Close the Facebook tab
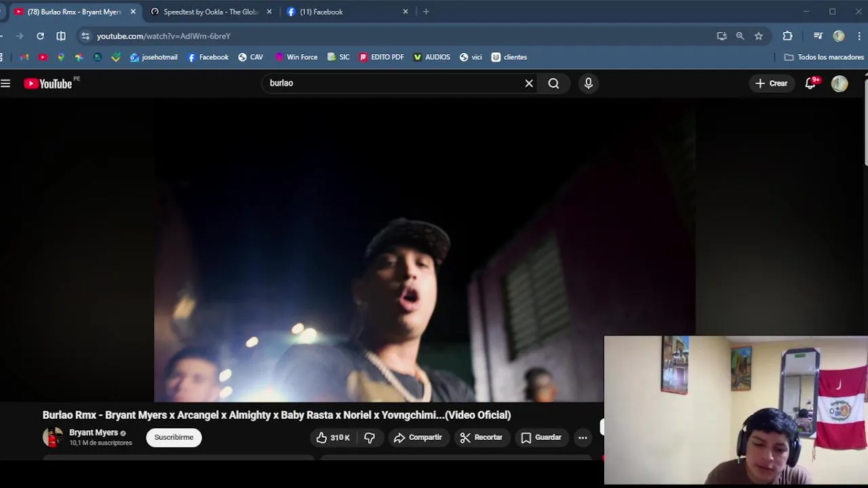 point(406,12)
